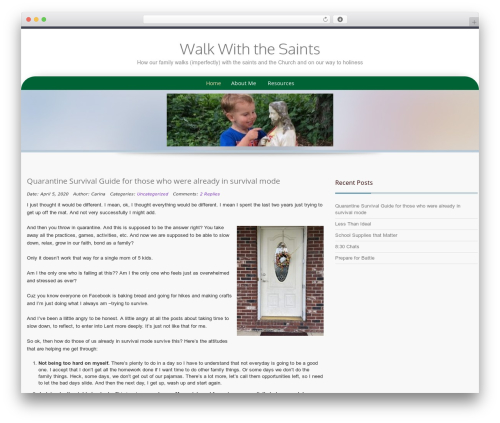Click the red close window dot
The height and width of the screenshot is (423, 500).
click(x=29, y=19)
